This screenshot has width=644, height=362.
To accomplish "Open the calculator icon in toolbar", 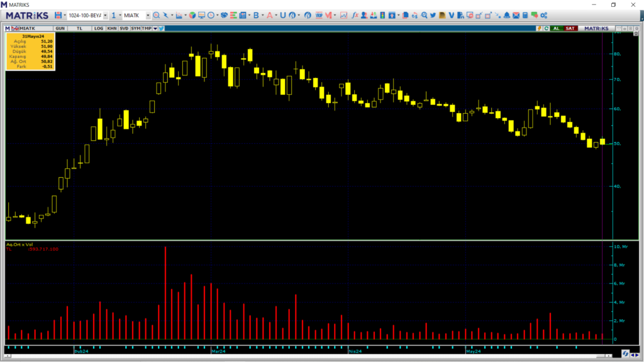I will [525, 15].
